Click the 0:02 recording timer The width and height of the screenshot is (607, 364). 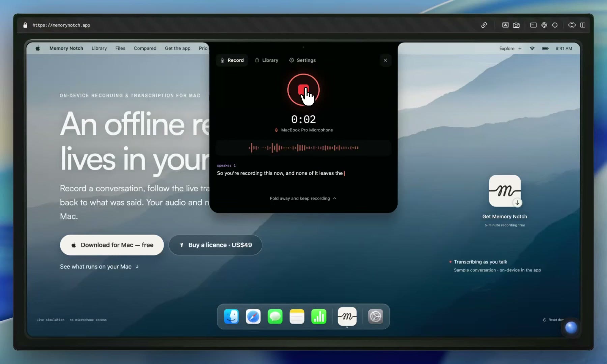(303, 119)
